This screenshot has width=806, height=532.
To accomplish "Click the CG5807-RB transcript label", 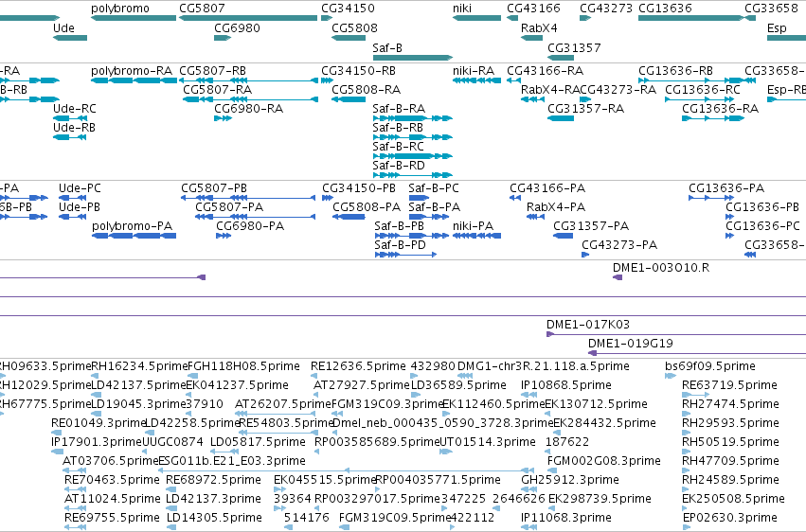I will pyautogui.click(x=213, y=70).
